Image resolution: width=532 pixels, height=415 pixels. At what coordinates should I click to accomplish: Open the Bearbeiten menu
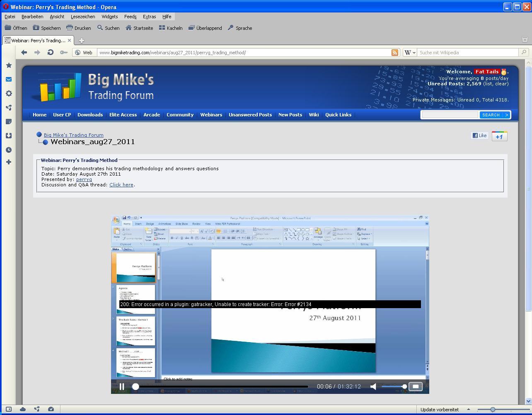(32, 17)
